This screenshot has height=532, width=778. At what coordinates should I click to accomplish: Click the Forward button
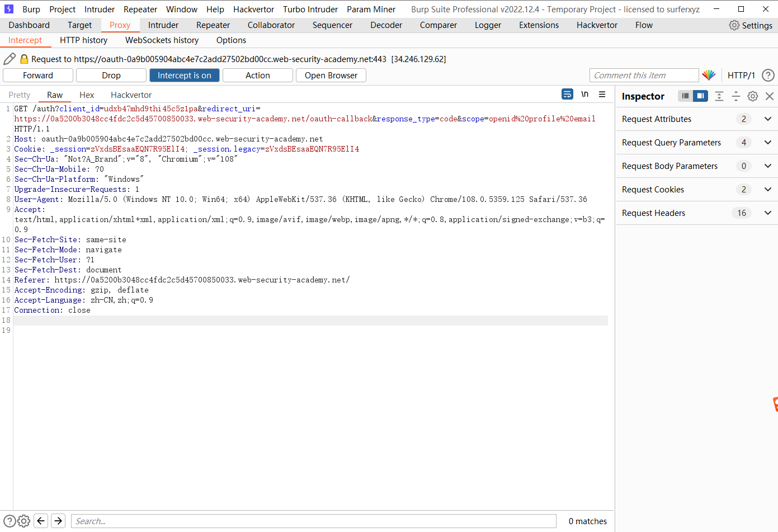pyautogui.click(x=37, y=75)
